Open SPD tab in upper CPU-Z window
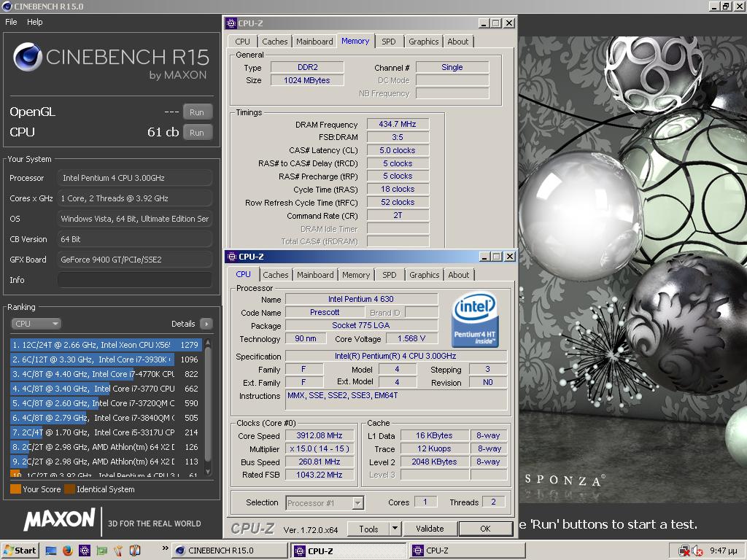Image resolution: width=747 pixels, height=560 pixels. pyautogui.click(x=389, y=42)
